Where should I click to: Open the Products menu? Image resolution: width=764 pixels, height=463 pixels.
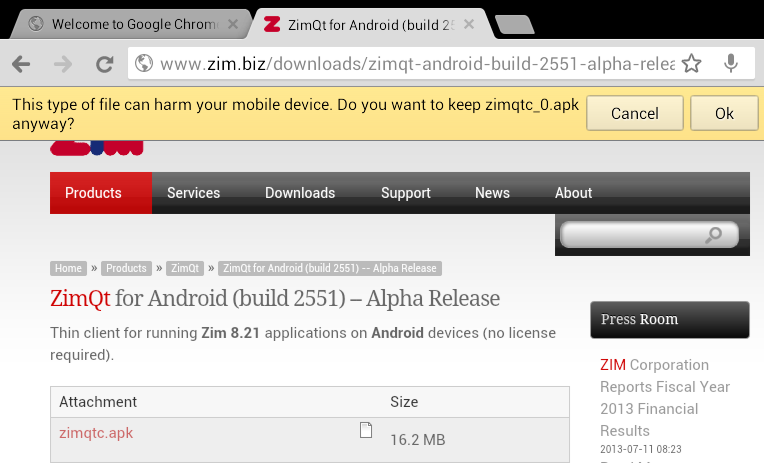(x=93, y=193)
